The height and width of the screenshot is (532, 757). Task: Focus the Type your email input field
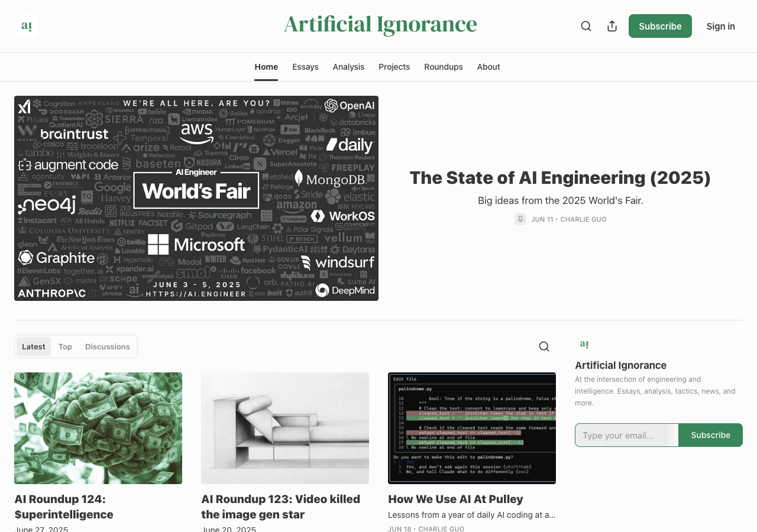point(627,435)
